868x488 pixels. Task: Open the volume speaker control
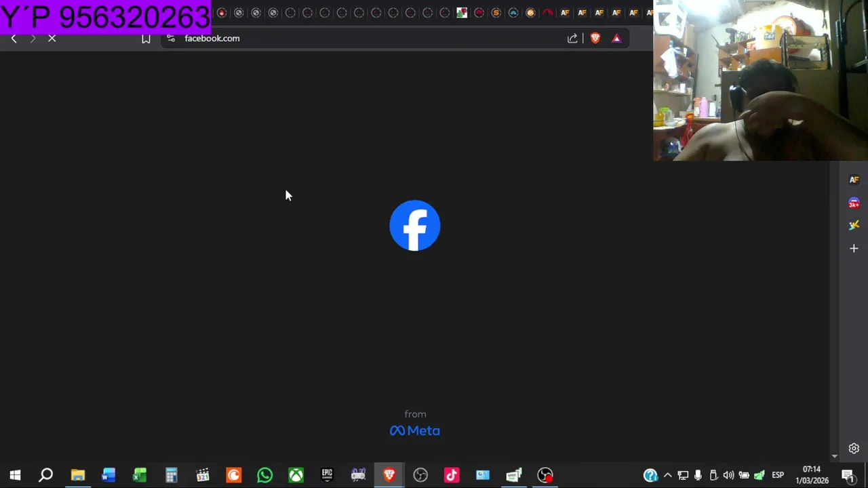728,475
